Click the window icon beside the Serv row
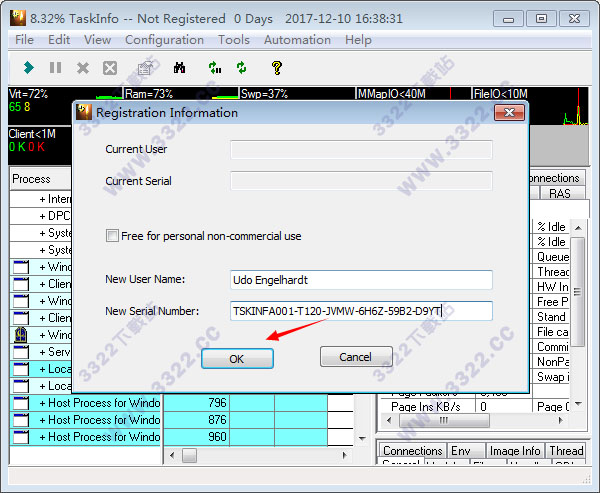Viewport: 600px width, 493px height. tap(21, 352)
